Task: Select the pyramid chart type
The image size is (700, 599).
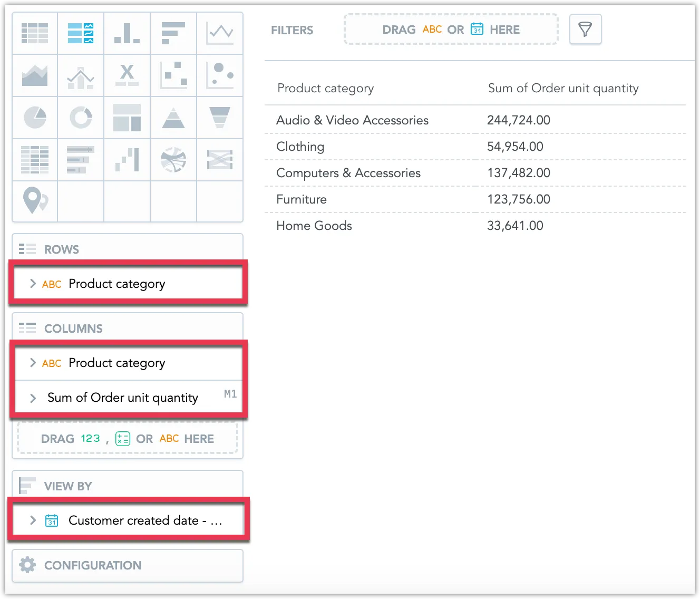Action: click(x=173, y=118)
